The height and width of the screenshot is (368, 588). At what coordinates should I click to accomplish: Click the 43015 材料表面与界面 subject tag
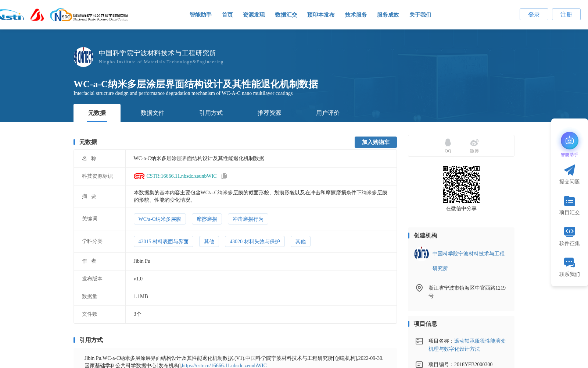point(164,241)
